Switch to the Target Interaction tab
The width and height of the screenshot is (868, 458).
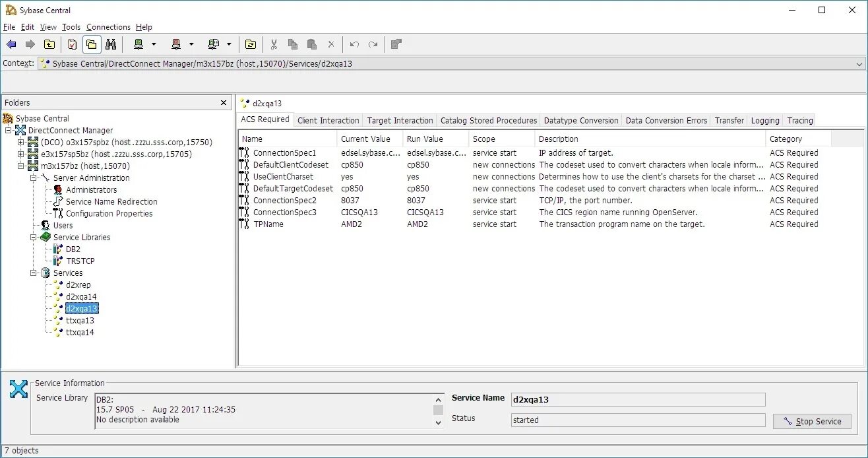(400, 121)
